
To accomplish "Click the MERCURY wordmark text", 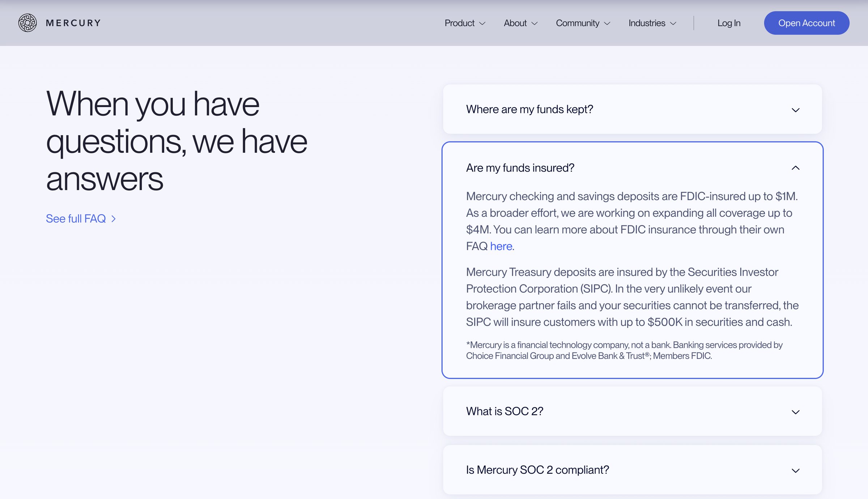I will tap(73, 23).
